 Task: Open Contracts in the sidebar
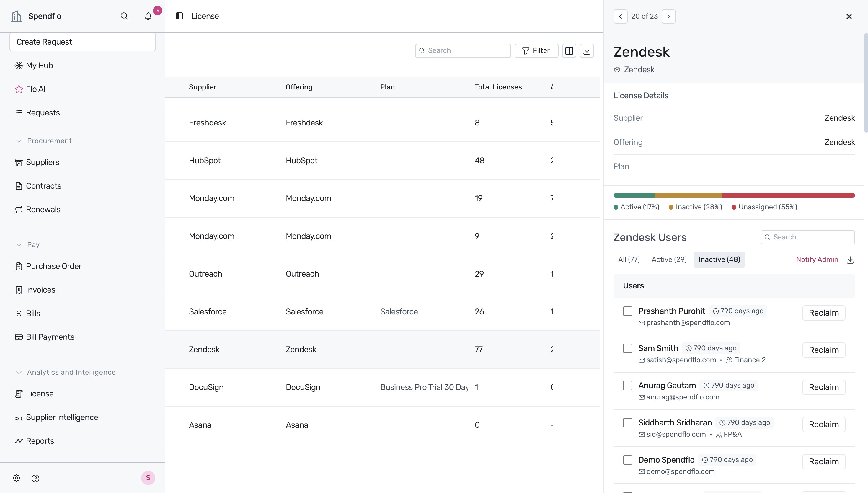coord(38,186)
